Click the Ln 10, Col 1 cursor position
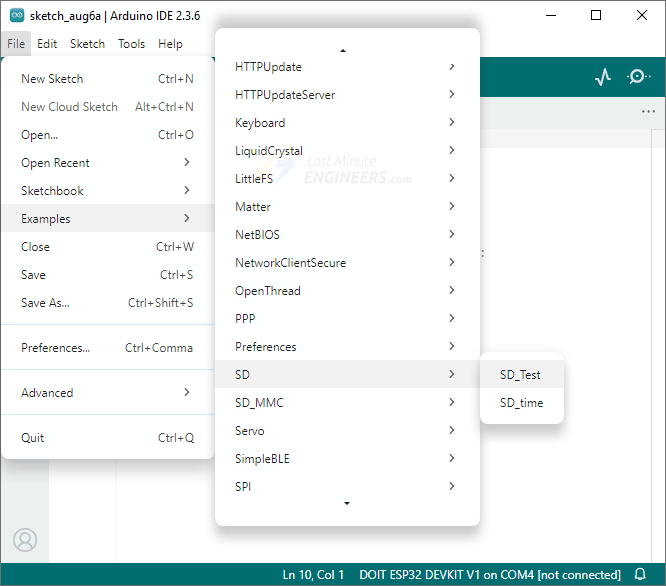This screenshot has height=586, width=666. click(313, 575)
